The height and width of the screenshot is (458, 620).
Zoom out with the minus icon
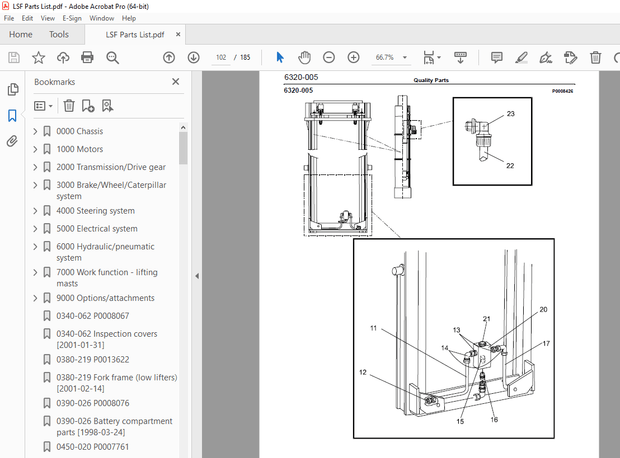(x=329, y=58)
